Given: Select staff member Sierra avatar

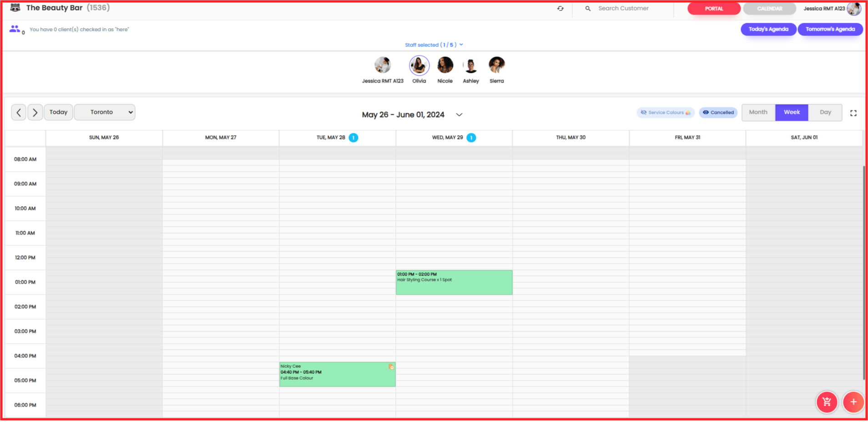Looking at the screenshot, I should tap(497, 65).
